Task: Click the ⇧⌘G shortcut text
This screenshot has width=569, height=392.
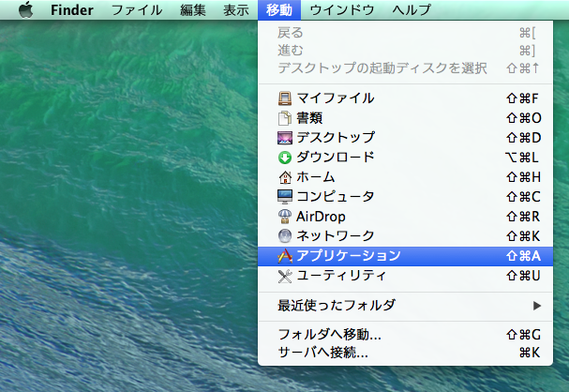Action: click(x=524, y=335)
